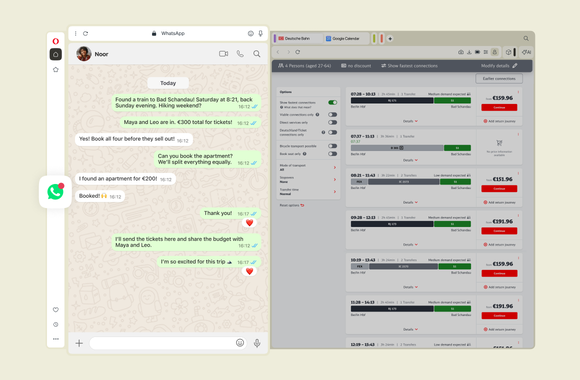The width and height of the screenshot is (580, 380).
Task: Click '4 Persons (aged 27-64)' in search bar
Action: 304,65
